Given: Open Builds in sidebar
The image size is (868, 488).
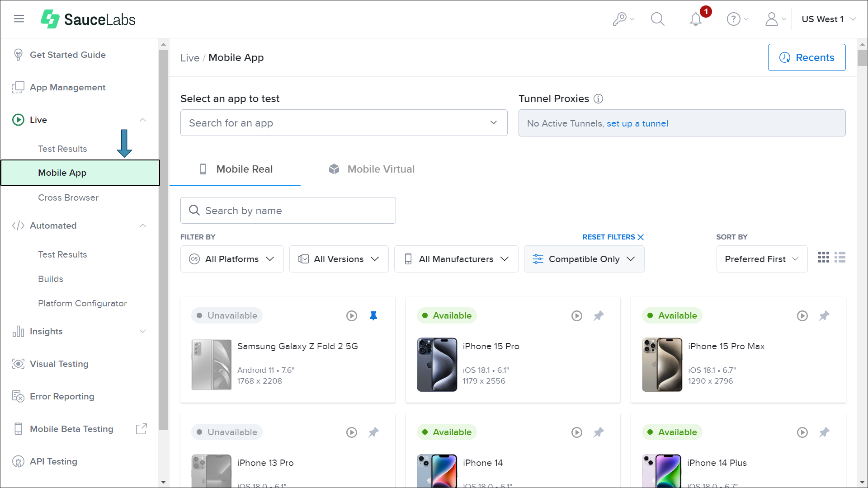Looking at the screenshot, I should (51, 279).
